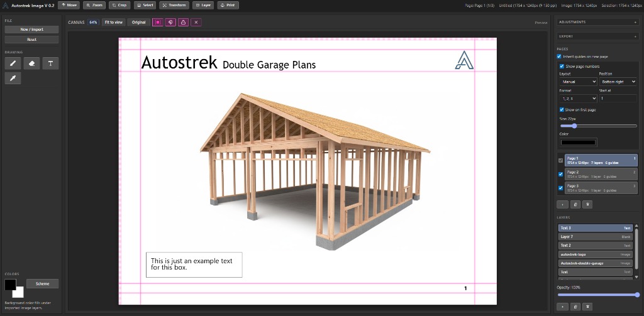Open the Position dropdown set to Bottom right
Viewport: 644px width, 316px height.
coord(618,82)
